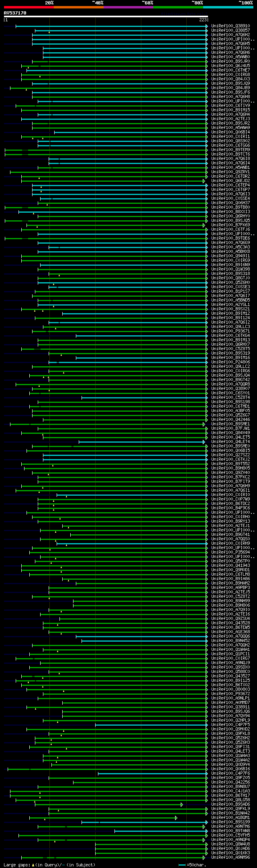257x868 pixels.
Task: Select the UniRef100_B9TEM9 label
Action: click(x=230, y=150)
